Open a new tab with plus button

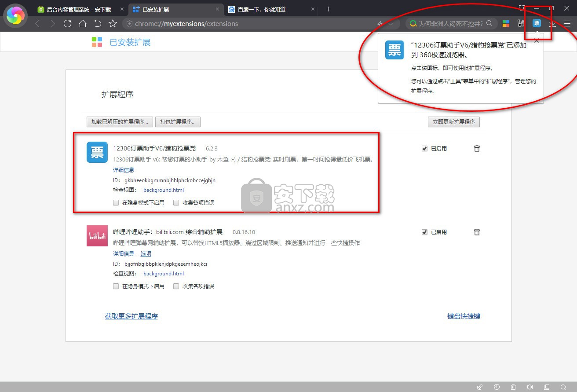tap(328, 9)
